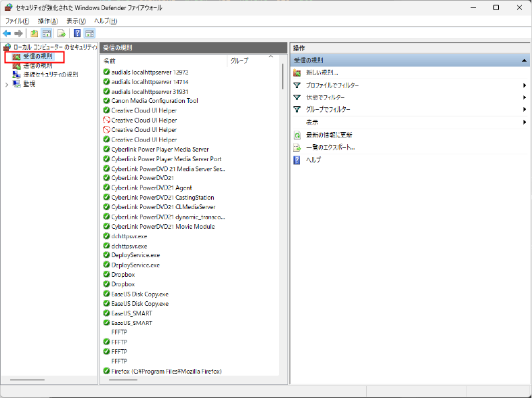Click the Back arrow toolbar icon
Screen dimensions: 532x398
coord(7,33)
